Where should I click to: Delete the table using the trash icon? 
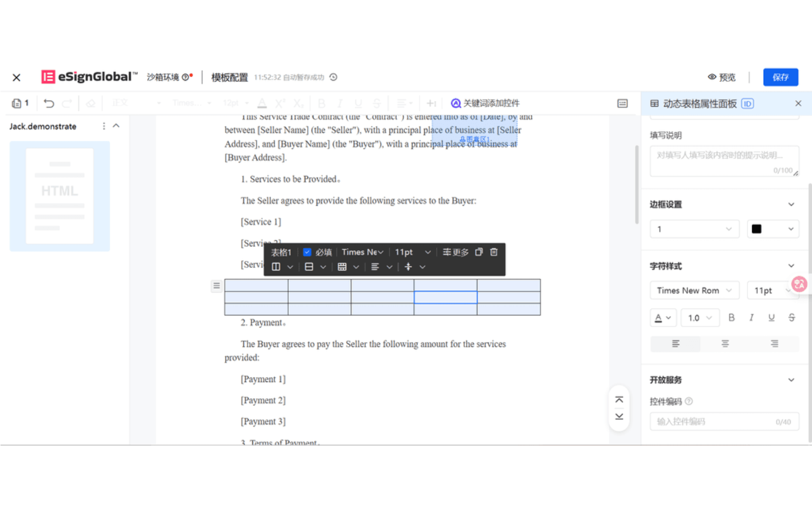click(494, 252)
